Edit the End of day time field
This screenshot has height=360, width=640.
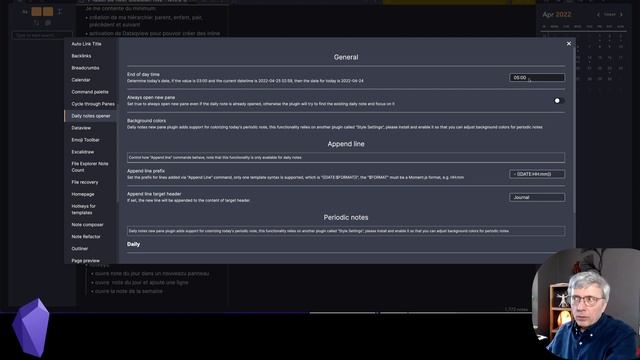tap(537, 78)
